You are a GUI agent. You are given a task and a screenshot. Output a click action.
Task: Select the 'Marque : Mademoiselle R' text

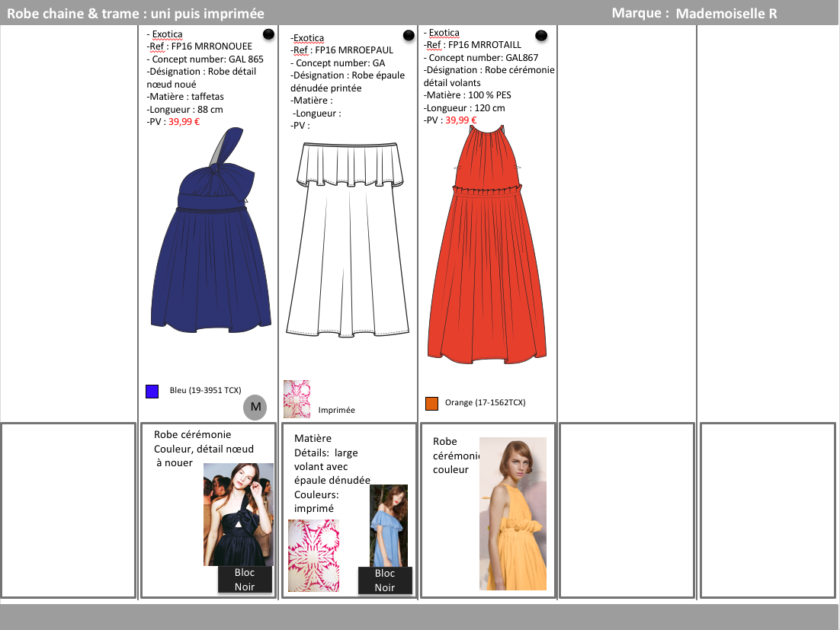(x=694, y=14)
